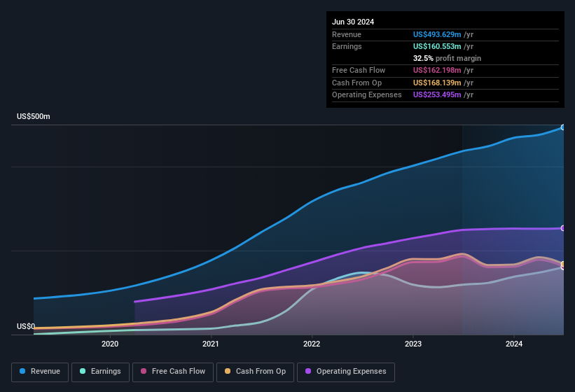Toggle the Earnings legend button
The width and height of the screenshot is (575, 392).
click(100, 372)
